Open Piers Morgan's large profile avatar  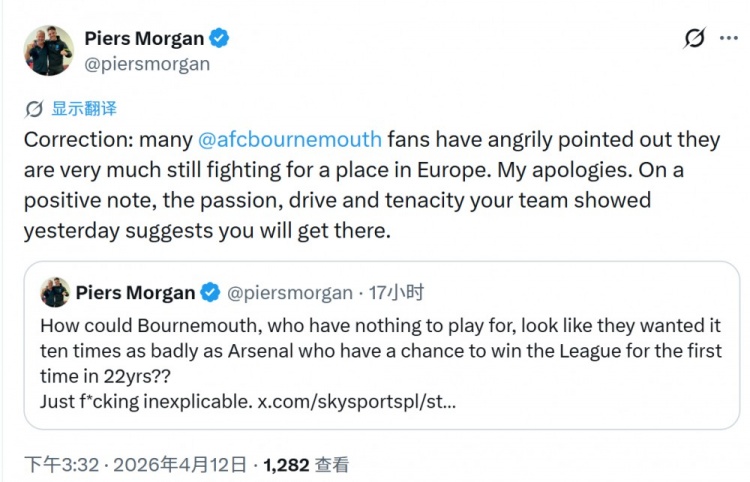pyautogui.click(x=49, y=50)
